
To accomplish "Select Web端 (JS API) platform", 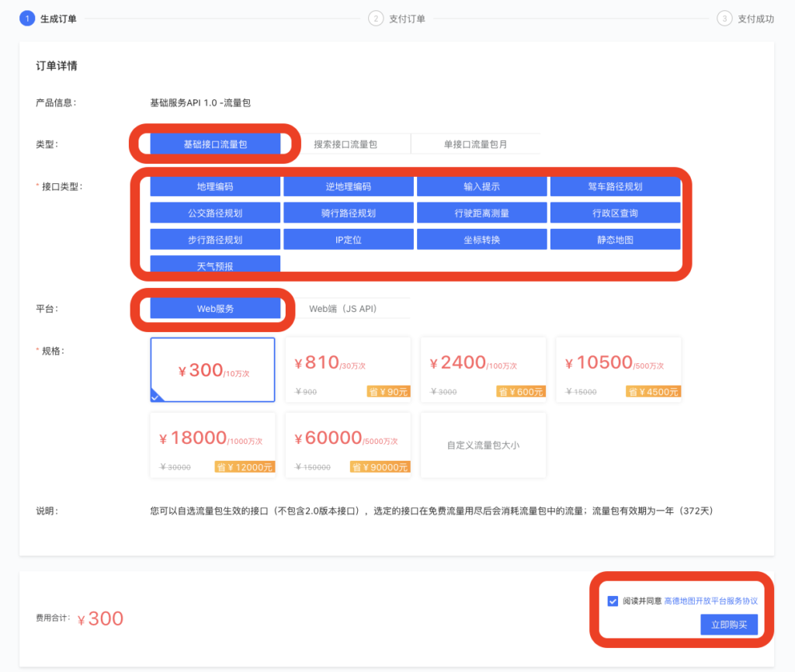I will [343, 309].
